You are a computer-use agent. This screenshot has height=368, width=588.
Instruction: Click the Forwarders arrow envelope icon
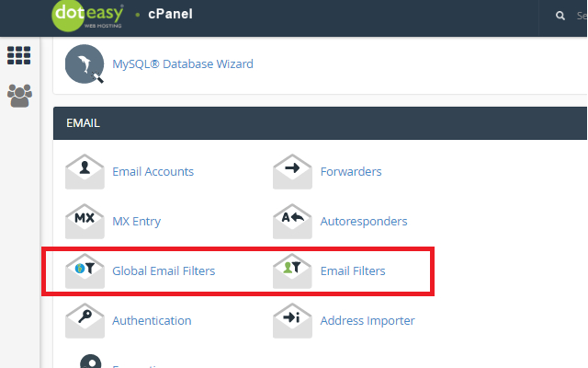pos(292,172)
